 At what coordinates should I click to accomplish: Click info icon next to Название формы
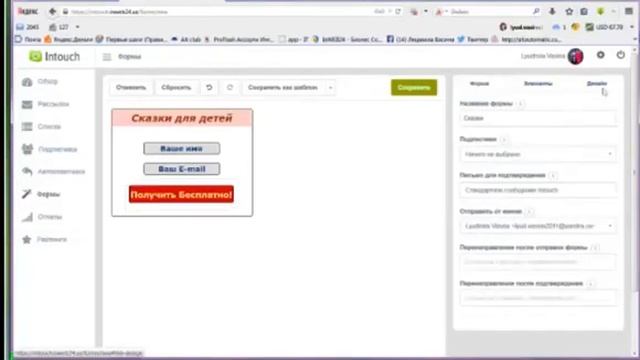click(520, 104)
